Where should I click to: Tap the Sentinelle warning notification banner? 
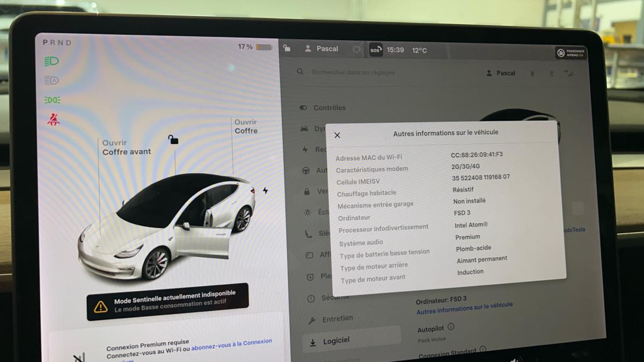point(167,302)
